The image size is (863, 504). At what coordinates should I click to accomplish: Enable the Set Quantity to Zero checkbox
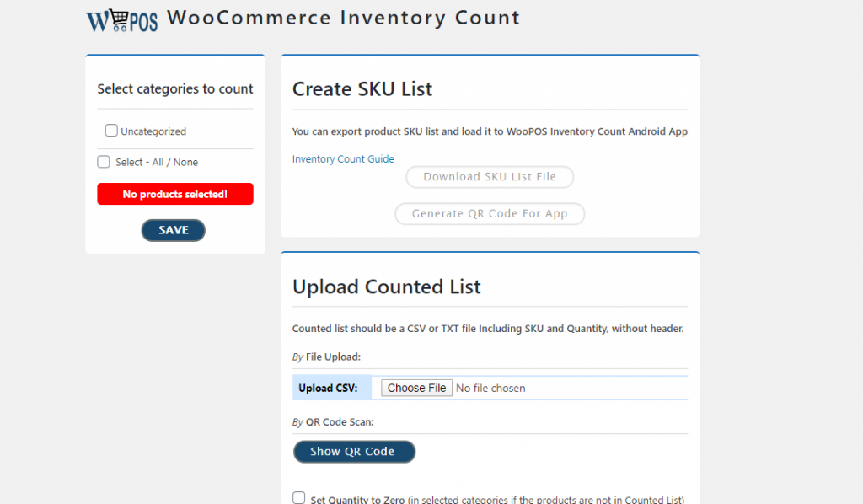(x=299, y=498)
